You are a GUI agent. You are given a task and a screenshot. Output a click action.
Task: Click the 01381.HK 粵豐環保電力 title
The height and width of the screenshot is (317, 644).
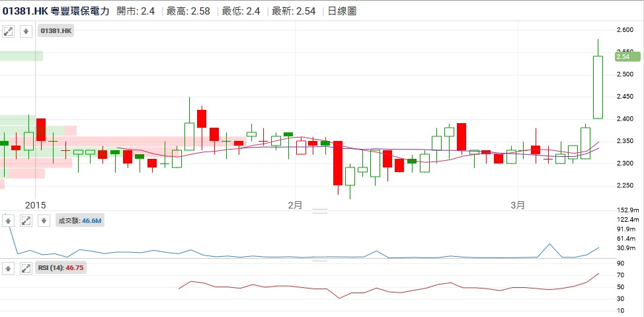[x=56, y=11]
